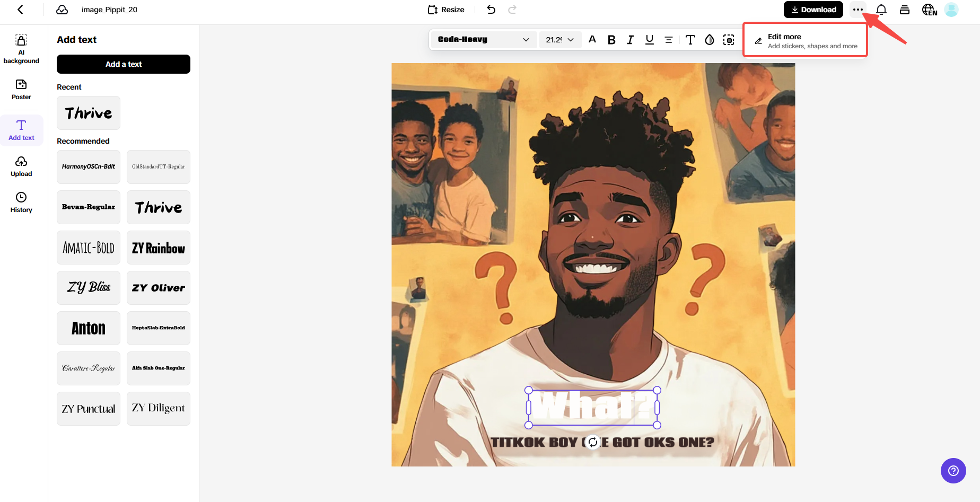
Task: Select the AI background tool
Action: coord(21,48)
